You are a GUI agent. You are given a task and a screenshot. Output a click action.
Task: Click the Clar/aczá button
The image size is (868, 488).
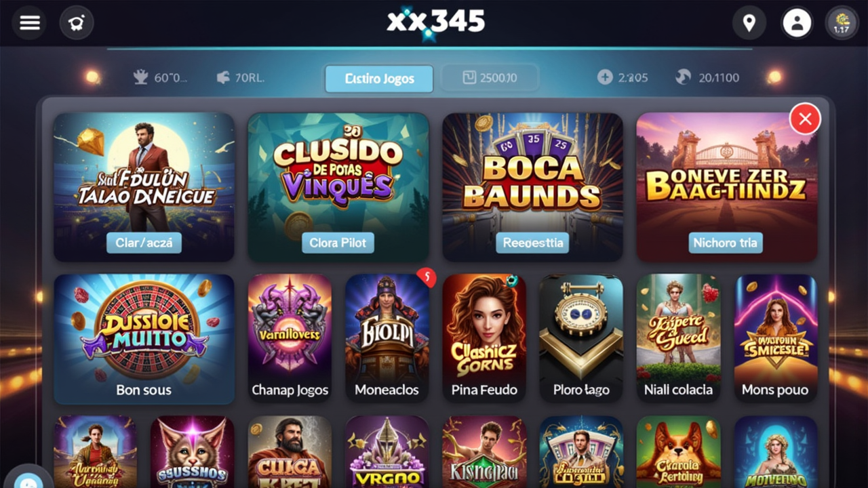144,243
